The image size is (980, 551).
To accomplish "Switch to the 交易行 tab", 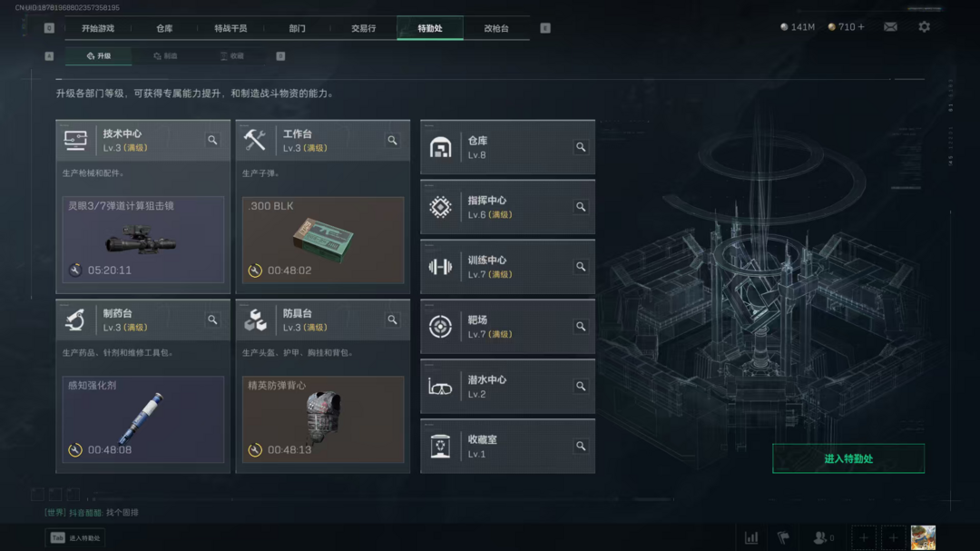I will point(363,28).
